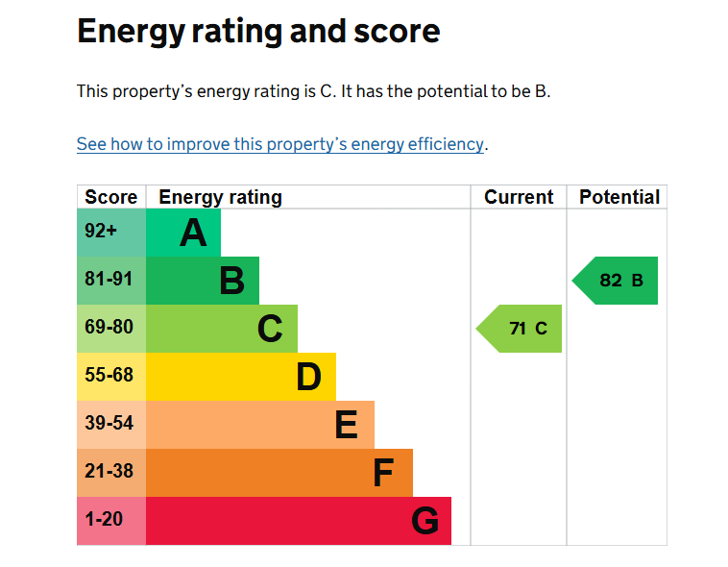The image size is (728, 567).
Task: Select the B rating bar
Action: coord(203,281)
